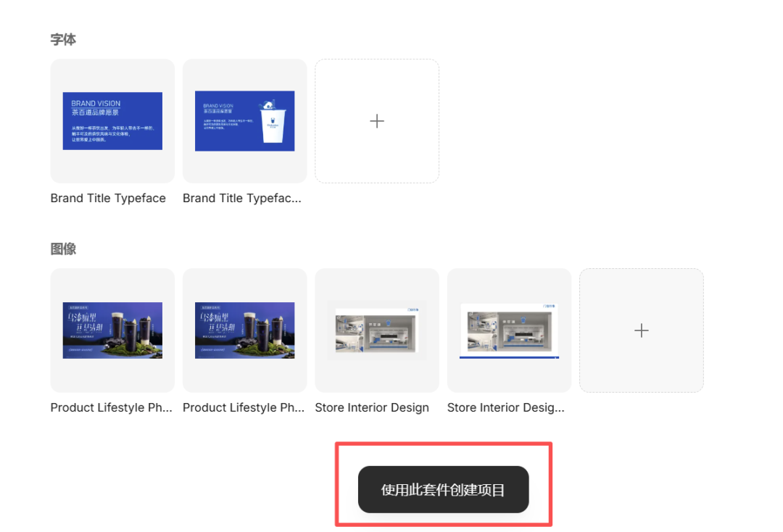
Task: Select the font thumbnail showing a white cup
Action: (244, 121)
